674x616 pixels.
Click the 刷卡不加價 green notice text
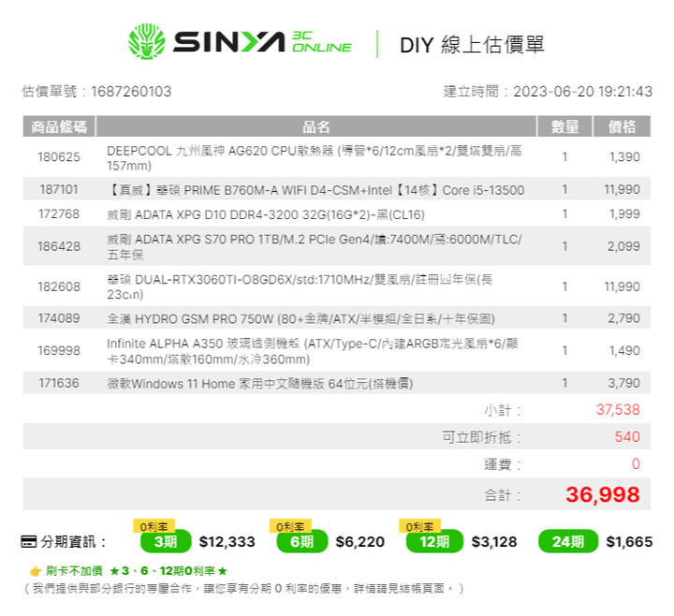coord(137,571)
